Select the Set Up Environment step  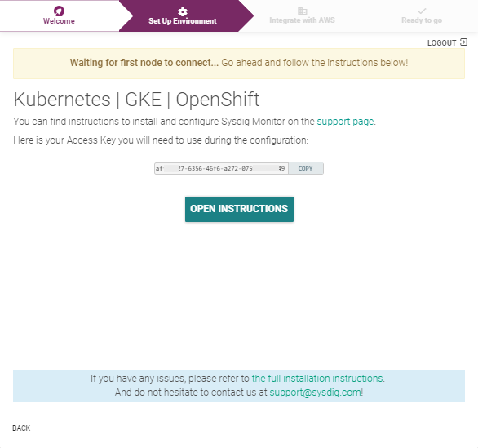[182, 16]
